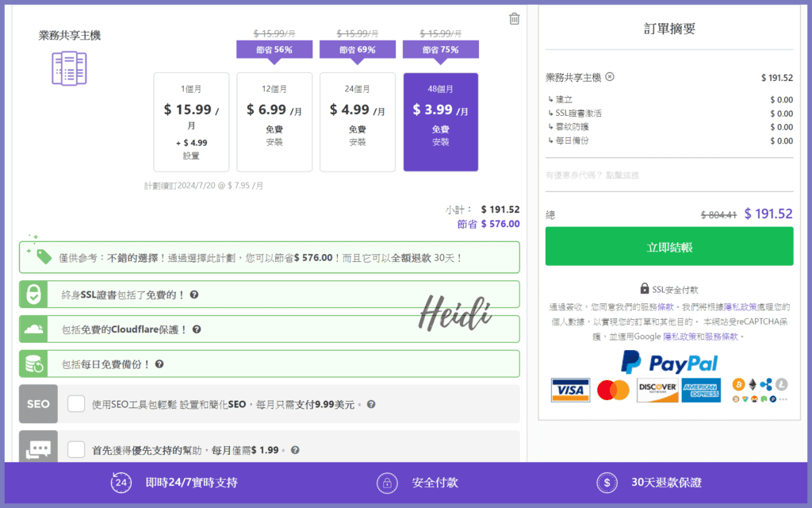Click the green price tag icon

[x=44, y=256]
